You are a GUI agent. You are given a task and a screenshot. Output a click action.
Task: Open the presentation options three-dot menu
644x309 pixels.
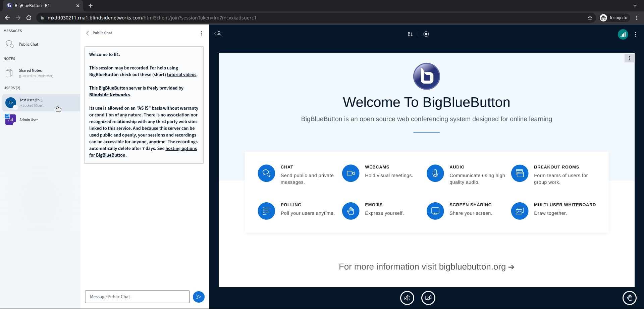pos(629,58)
